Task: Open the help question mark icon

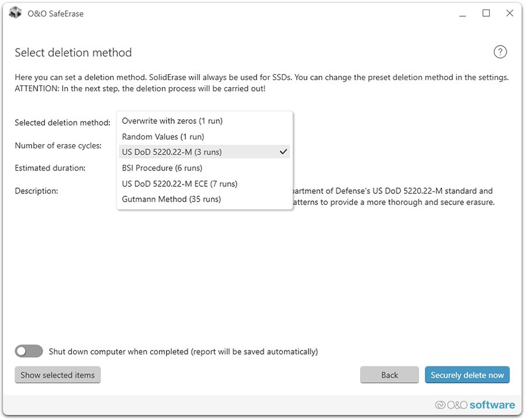Action: pos(500,52)
